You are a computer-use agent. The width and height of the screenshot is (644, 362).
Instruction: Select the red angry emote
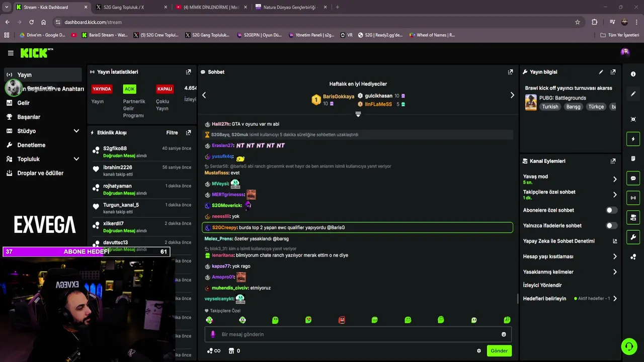click(342, 320)
